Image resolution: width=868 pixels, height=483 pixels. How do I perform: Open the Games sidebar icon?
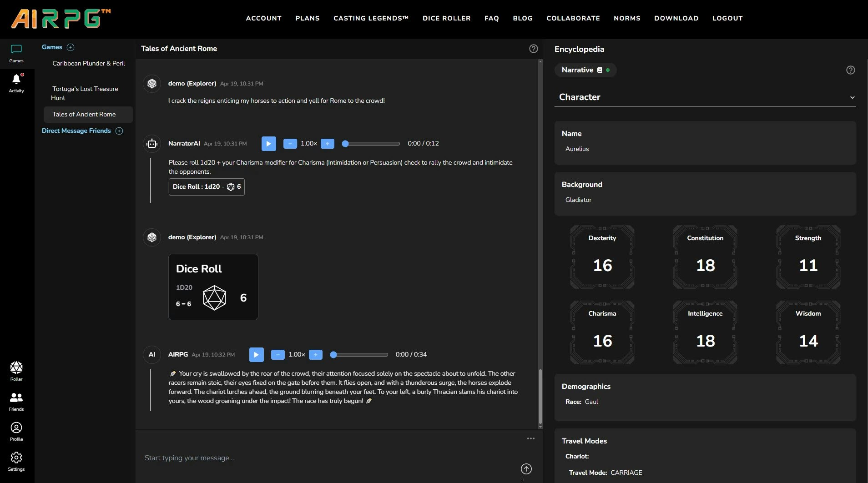tap(16, 53)
